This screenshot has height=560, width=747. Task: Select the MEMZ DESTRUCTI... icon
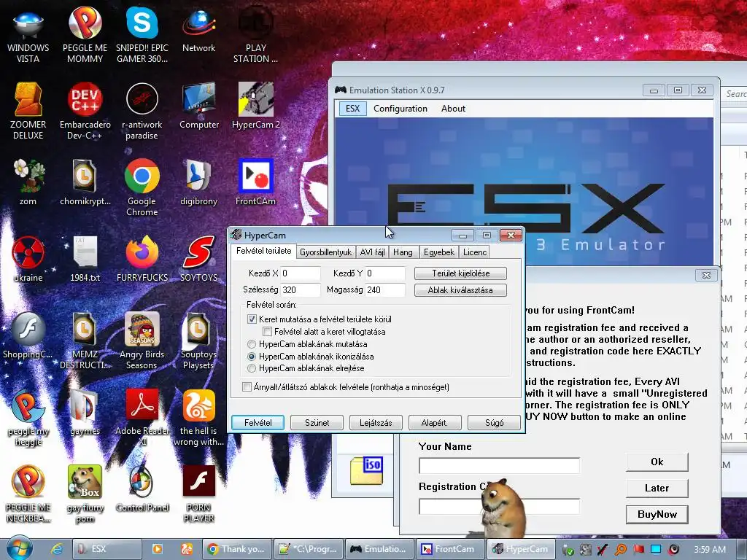(x=85, y=341)
